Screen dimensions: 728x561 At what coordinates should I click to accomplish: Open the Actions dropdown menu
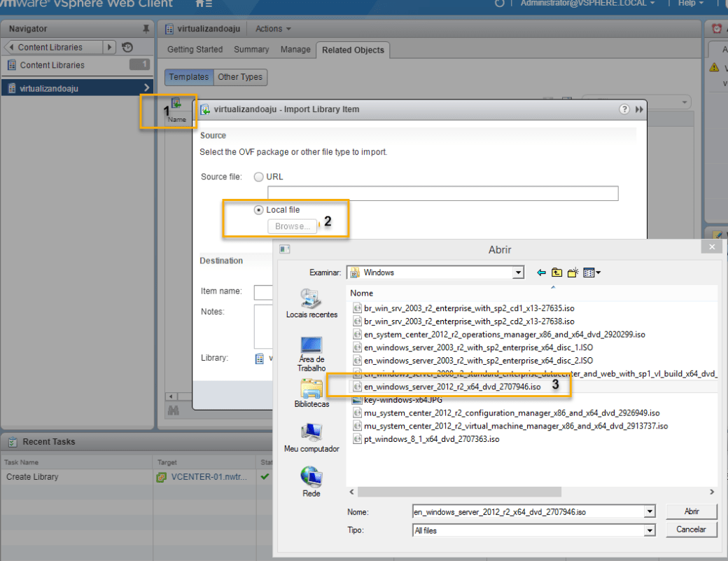(273, 29)
